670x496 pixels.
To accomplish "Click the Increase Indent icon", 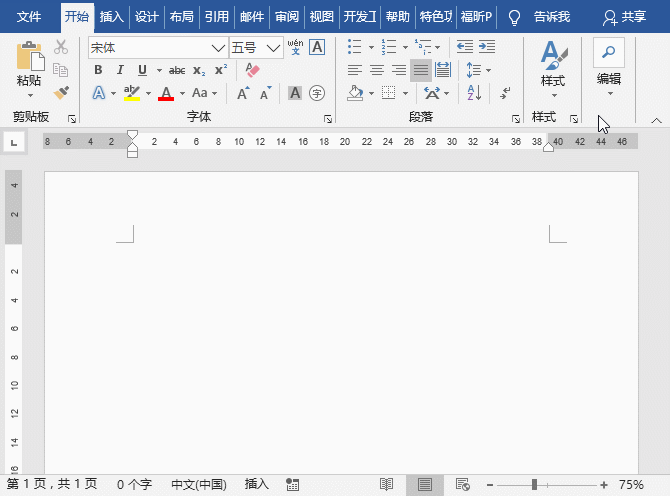I will (x=487, y=47).
